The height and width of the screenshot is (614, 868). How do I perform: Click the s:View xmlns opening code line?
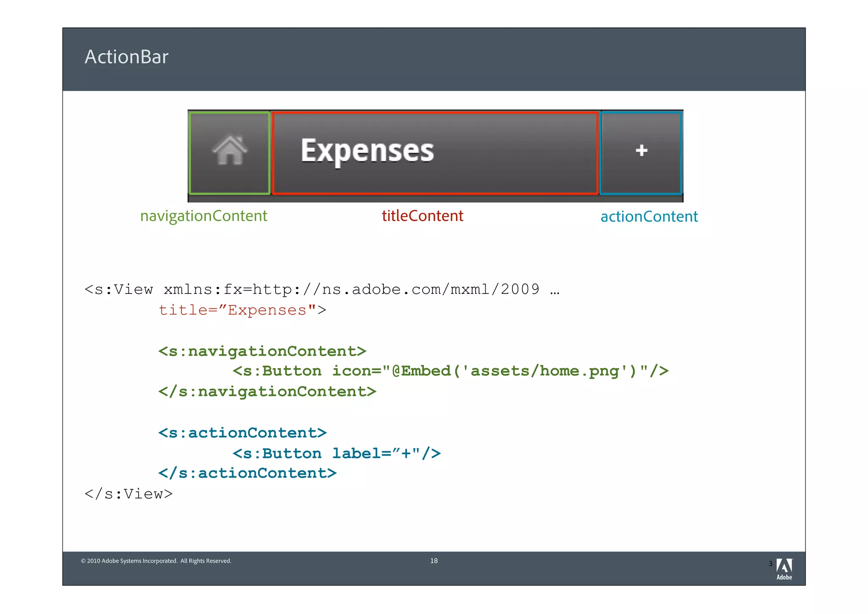pyautogui.click(x=322, y=289)
